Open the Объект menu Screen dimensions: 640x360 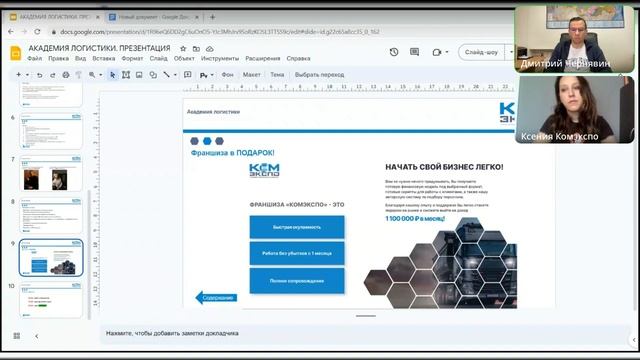click(184, 58)
